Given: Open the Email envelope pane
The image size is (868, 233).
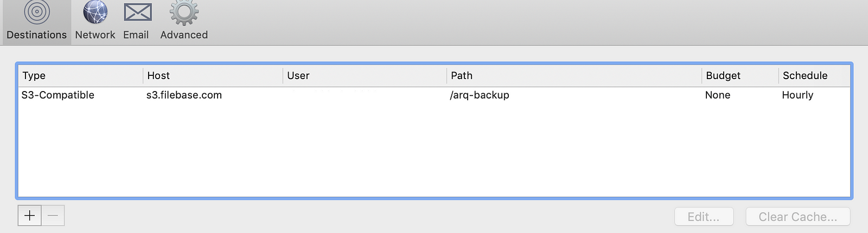Looking at the screenshot, I should coord(136,22).
